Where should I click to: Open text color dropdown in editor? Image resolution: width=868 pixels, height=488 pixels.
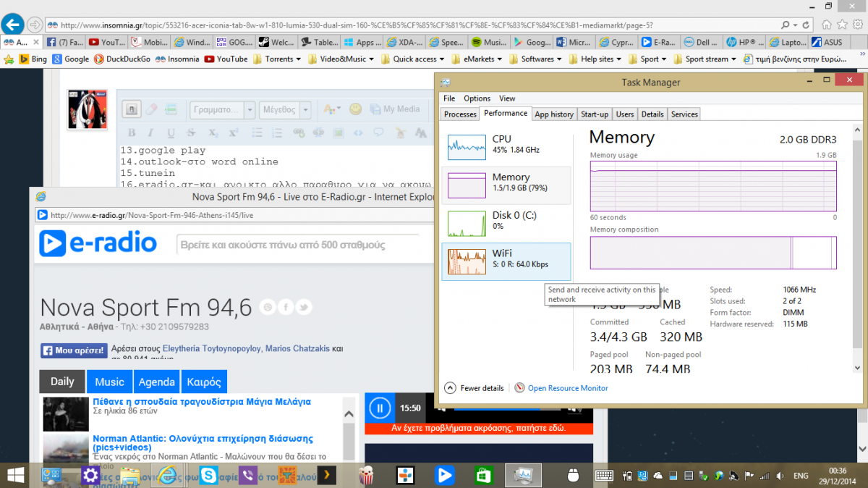tap(331, 109)
